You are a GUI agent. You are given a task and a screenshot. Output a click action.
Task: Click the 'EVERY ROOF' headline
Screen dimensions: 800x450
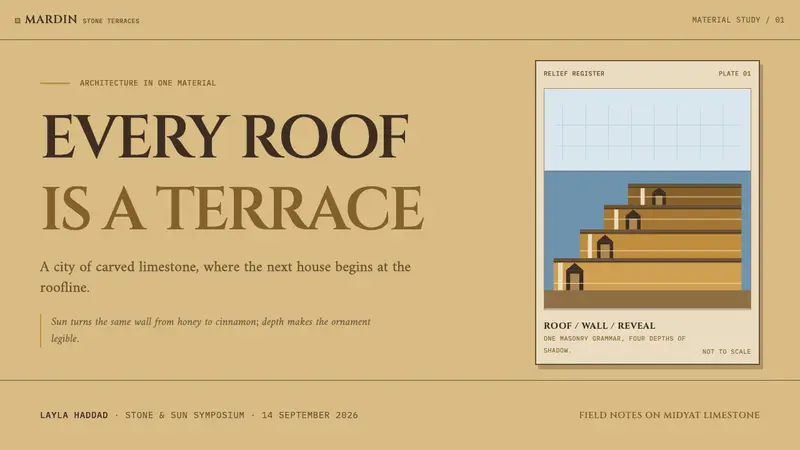coord(224,137)
